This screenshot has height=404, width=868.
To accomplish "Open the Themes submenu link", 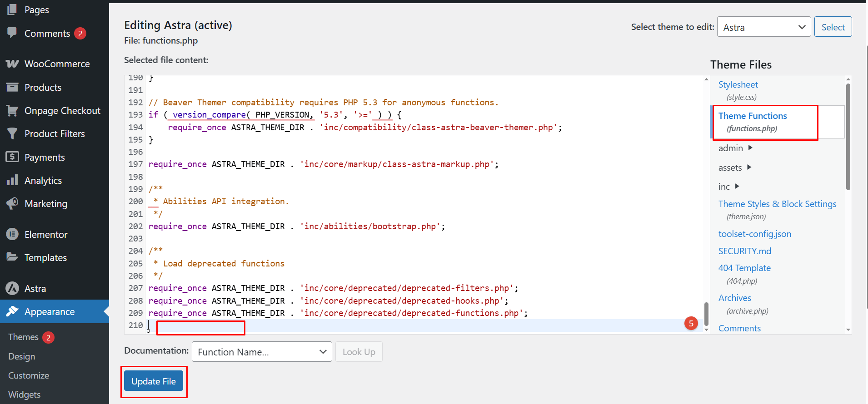I will 23,337.
